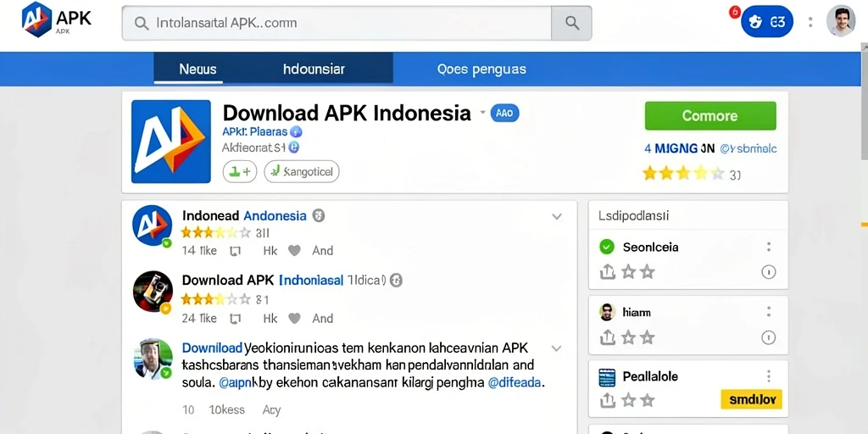Click the share icon on the Seonlceia card
Viewport: 868px width, 434px height.
[607, 272]
